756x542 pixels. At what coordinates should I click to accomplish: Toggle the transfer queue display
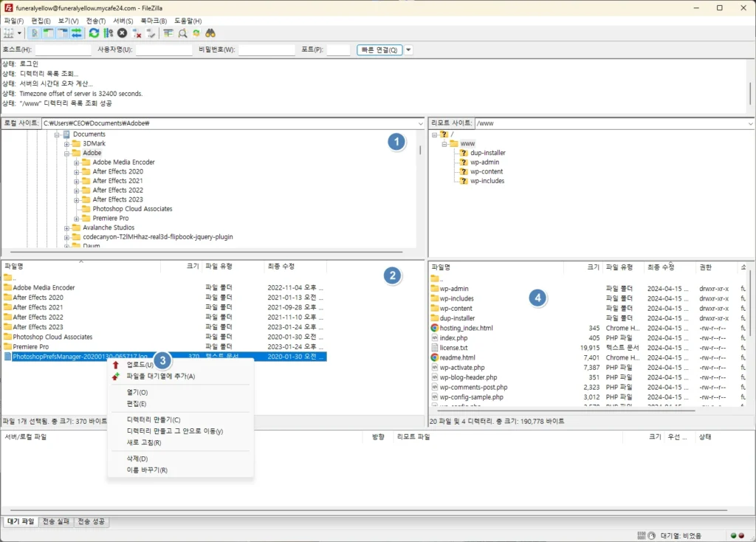click(77, 33)
